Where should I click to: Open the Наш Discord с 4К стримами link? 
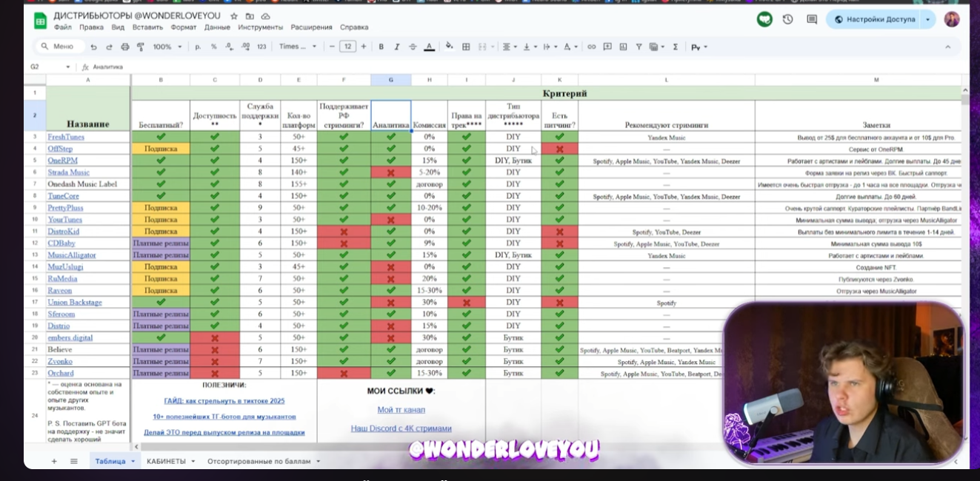401,428
